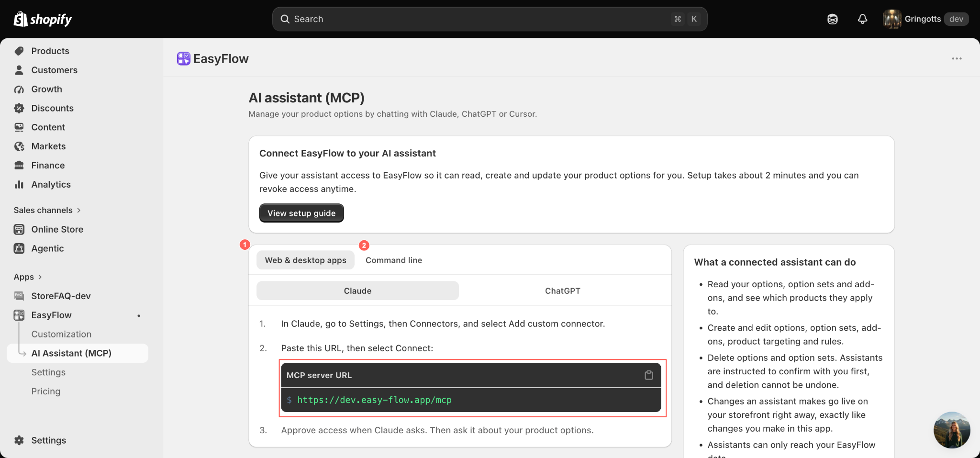Click the dev badge beside Gringotts
The width and height of the screenshot is (980, 458).
click(x=956, y=19)
